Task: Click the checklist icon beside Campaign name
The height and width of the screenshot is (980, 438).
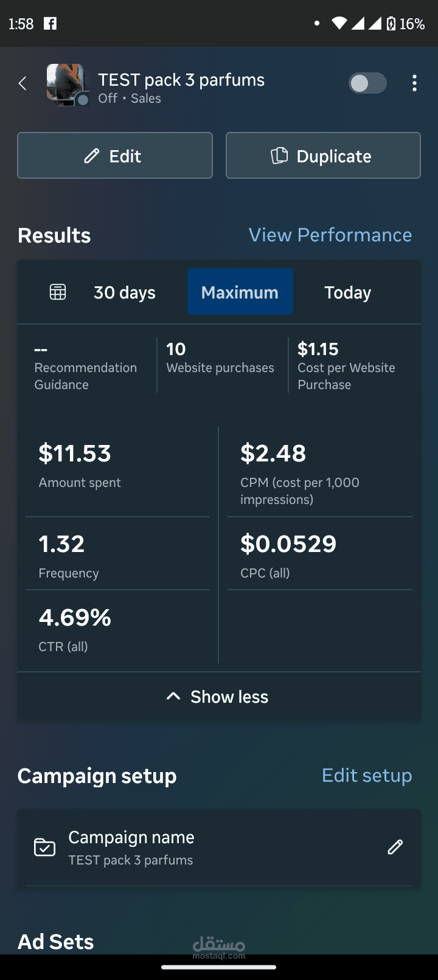Action: [44, 847]
